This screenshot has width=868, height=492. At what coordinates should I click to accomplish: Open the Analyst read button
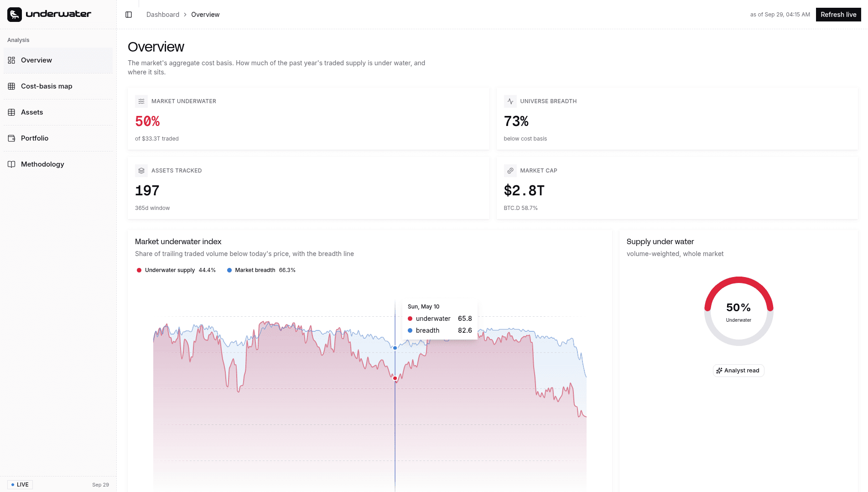738,371
